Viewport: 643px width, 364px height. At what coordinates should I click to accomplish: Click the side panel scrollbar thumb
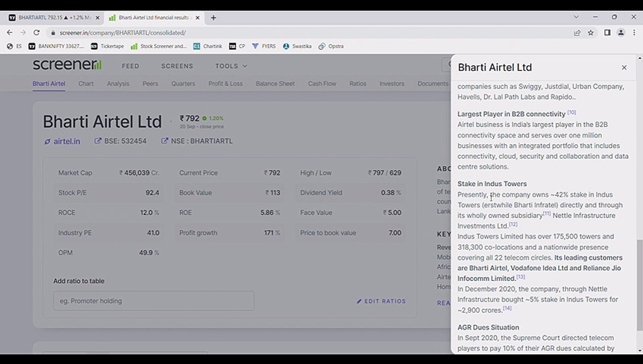pyautogui.click(x=639, y=286)
